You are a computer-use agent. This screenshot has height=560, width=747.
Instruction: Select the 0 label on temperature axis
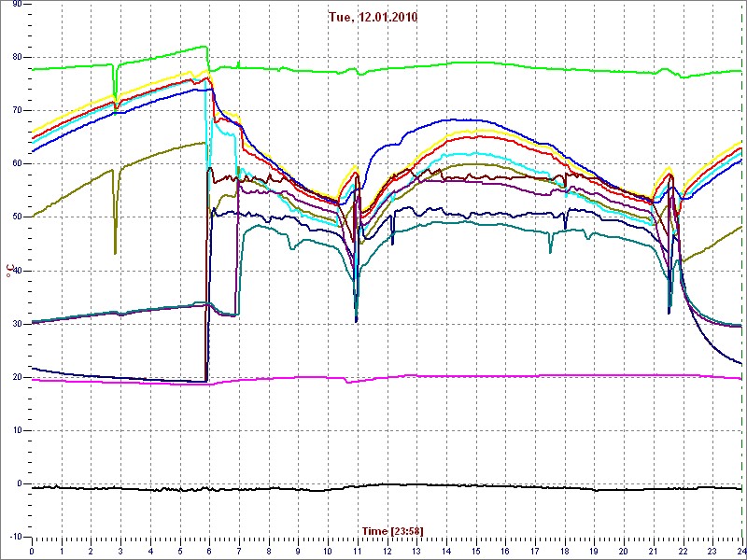pos(18,483)
